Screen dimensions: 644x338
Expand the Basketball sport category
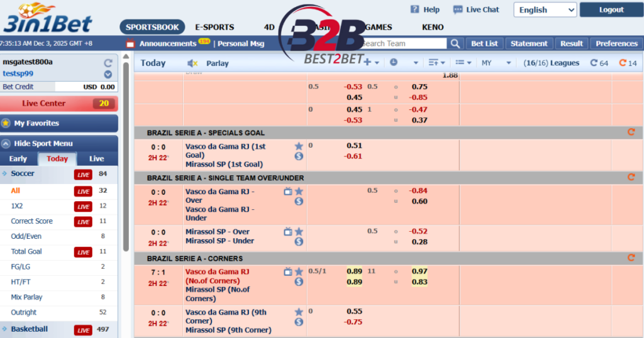[x=29, y=329]
